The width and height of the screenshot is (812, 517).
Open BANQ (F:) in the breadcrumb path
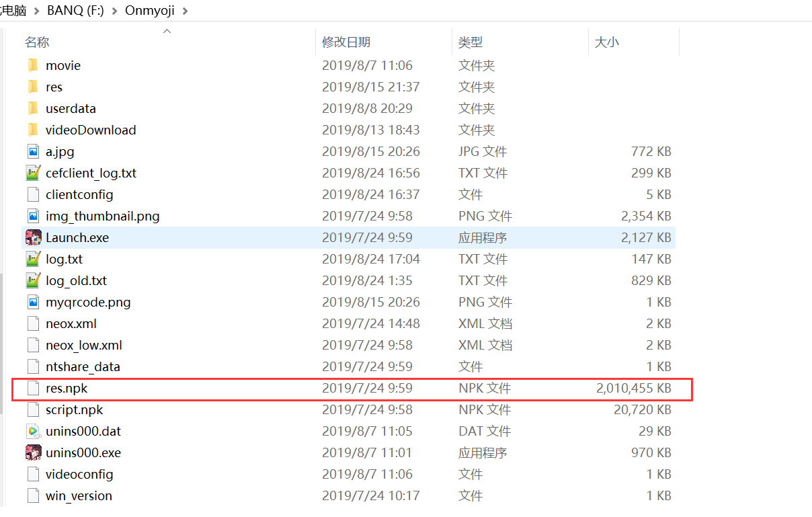[x=75, y=11]
